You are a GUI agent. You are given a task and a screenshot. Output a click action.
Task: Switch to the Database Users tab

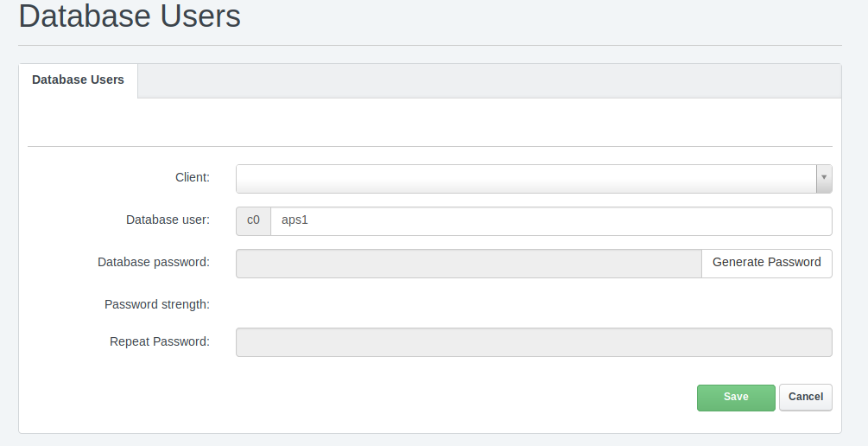78,80
